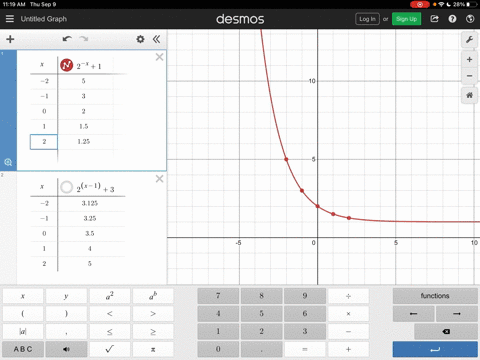
Task: Tap the square root key
Action: tap(110, 349)
